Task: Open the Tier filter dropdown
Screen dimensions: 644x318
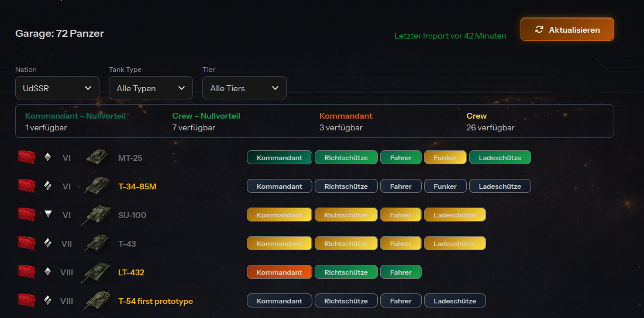Action: 244,88
